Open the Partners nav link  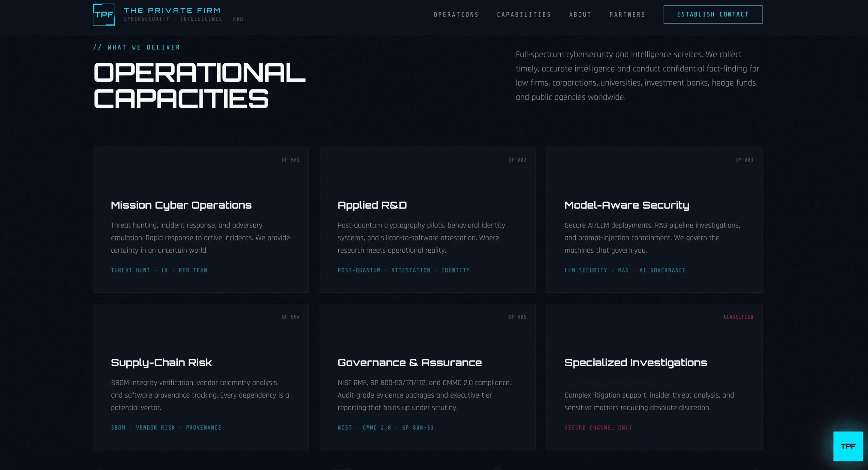pyautogui.click(x=627, y=15)
